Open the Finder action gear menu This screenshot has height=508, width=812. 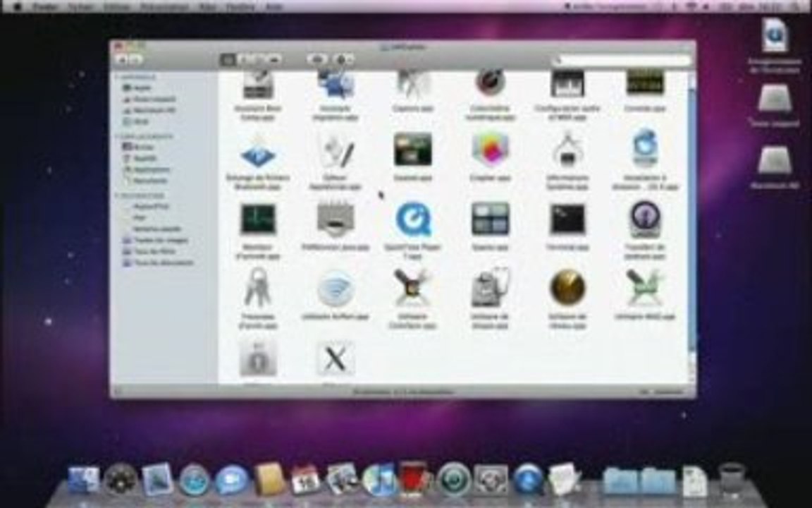click(x=344, y=59)
